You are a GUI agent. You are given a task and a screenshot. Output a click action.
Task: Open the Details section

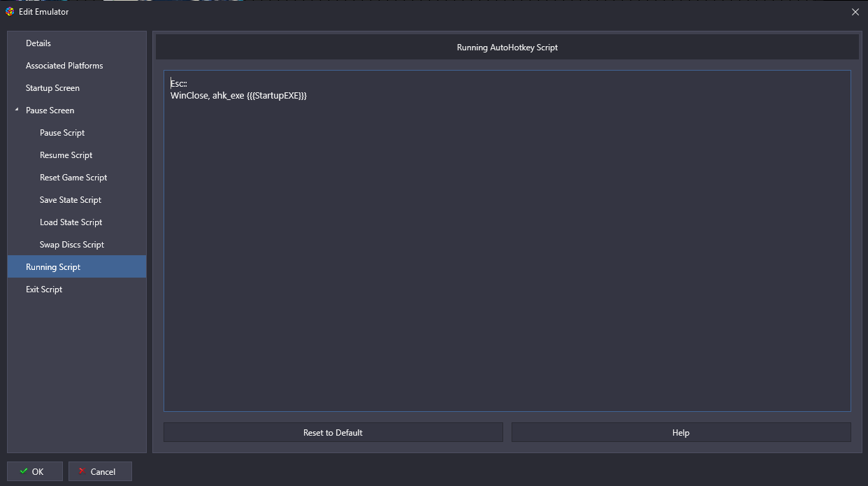(38, 43)
